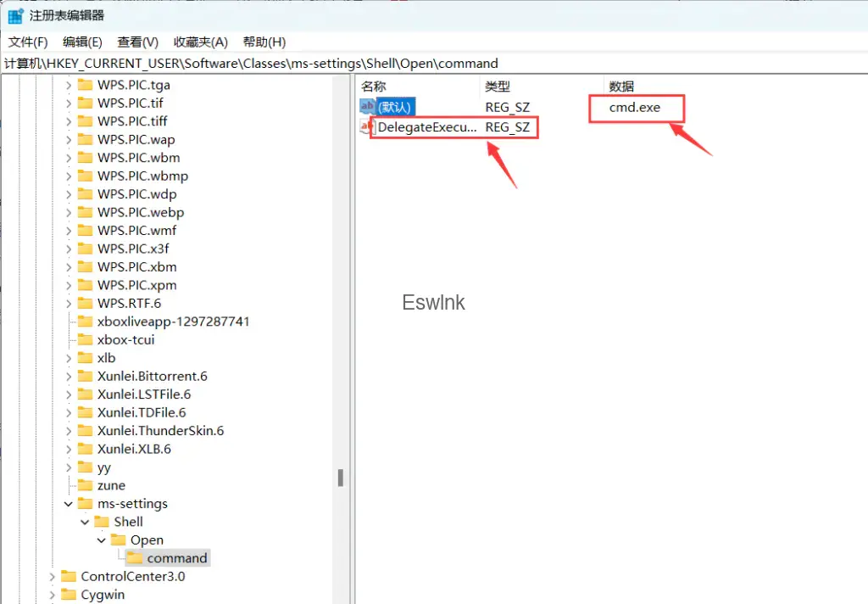The width and height of the screenshot is (868, 604).
Task: Click the DelegateExecute value icon
Action: (x=367, y=127)
